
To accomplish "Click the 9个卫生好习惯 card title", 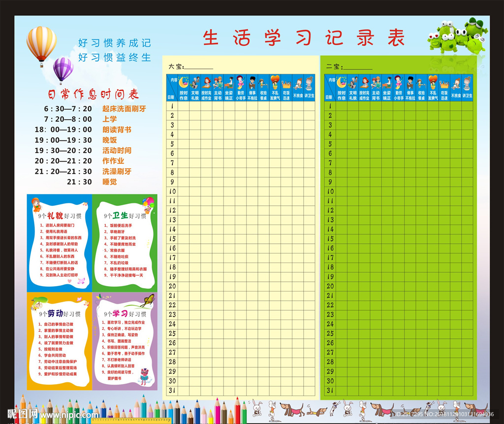I will point(125,216).
